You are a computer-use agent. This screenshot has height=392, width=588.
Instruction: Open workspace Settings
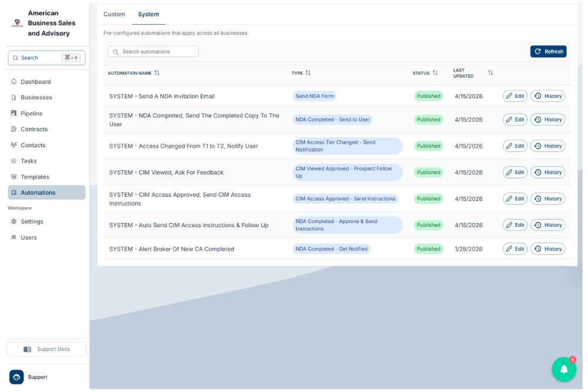(x=46, y=221)
